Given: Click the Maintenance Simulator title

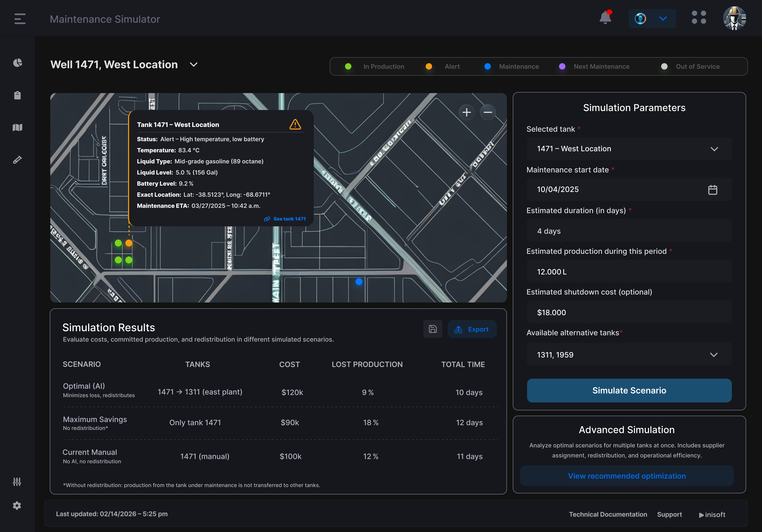Looking at the screenshot, I should click(105, 19).
